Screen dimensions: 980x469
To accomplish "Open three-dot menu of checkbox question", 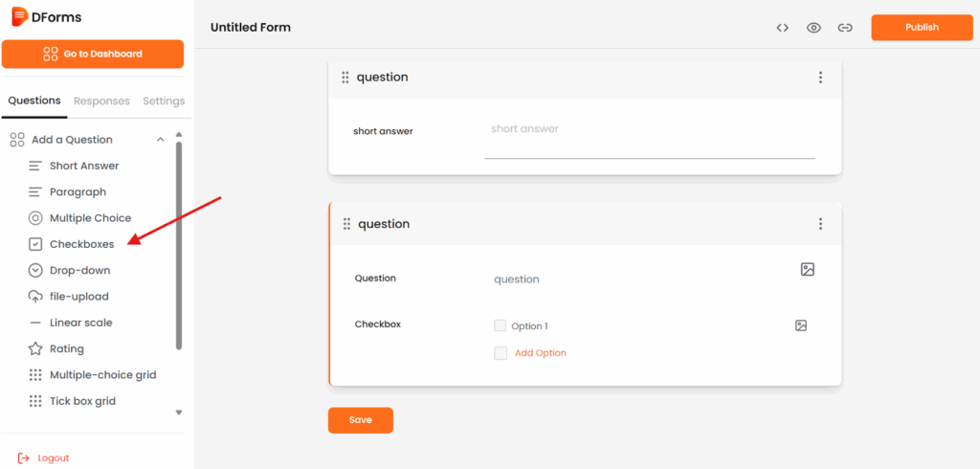I will click(820, 224).
